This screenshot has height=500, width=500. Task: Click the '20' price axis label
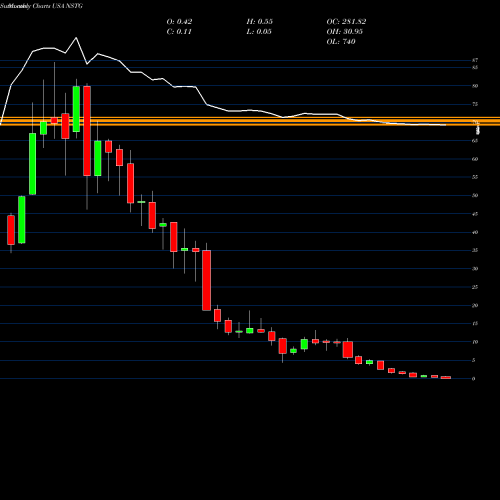tap(475, 305)
